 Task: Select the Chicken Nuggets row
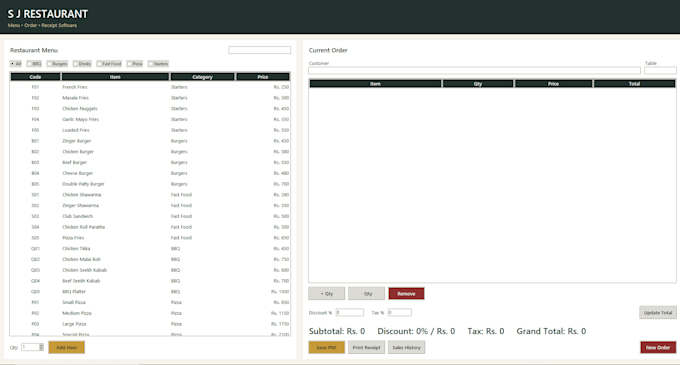[150, 109]
